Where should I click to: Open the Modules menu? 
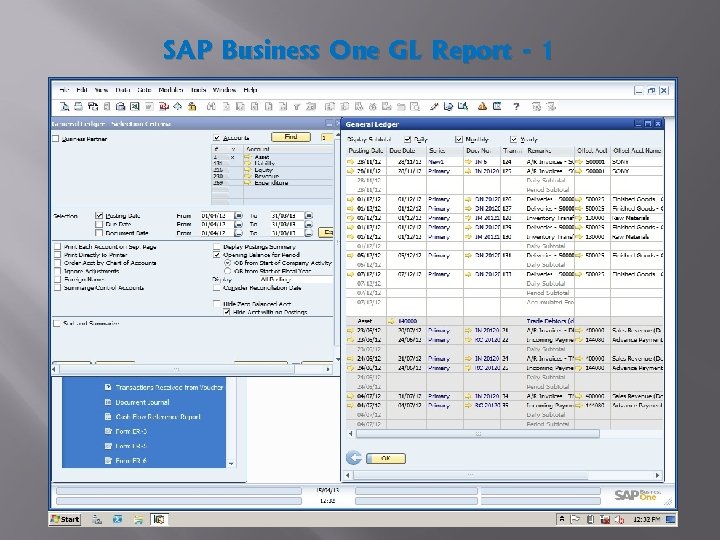[171, 90]
